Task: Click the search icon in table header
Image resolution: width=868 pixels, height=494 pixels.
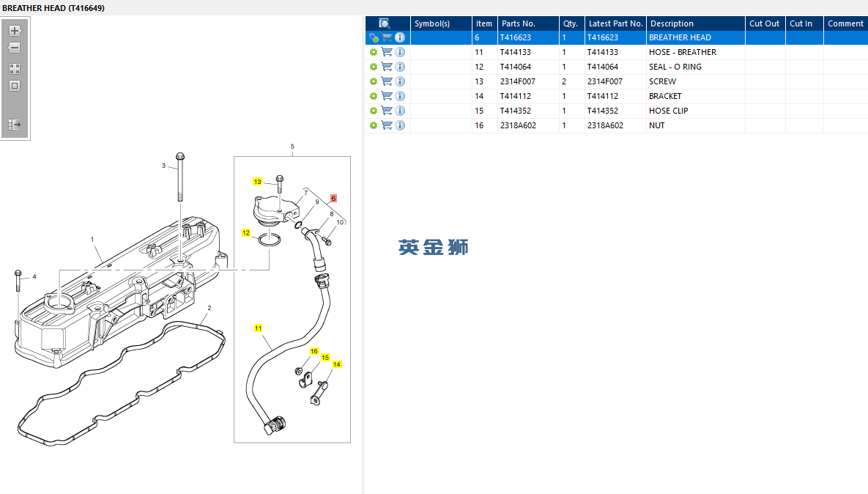Action: [384, 23]
